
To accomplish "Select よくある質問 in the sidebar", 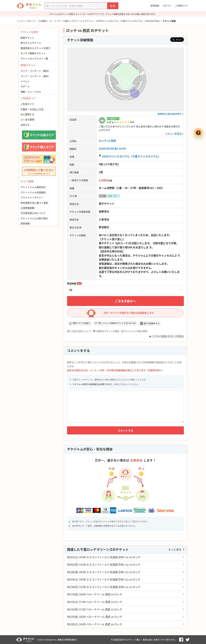I will click(x=27, y=120).
